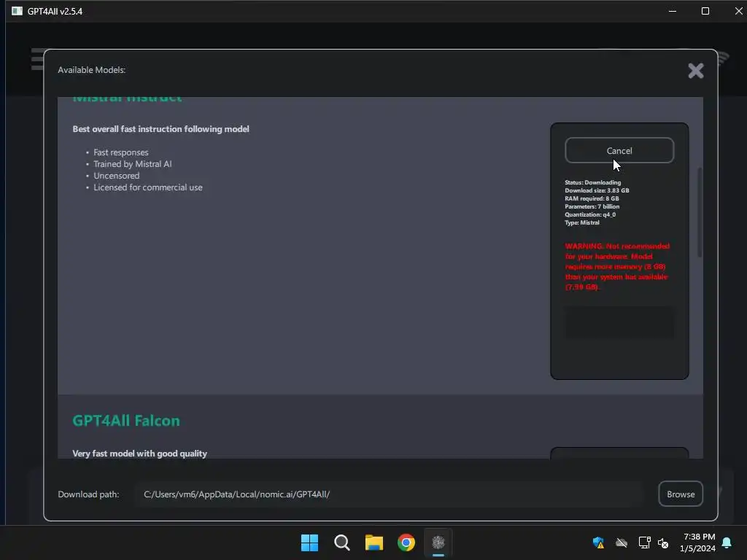
Task: Edit the download path input field
Action: click(x=390, y=494)
